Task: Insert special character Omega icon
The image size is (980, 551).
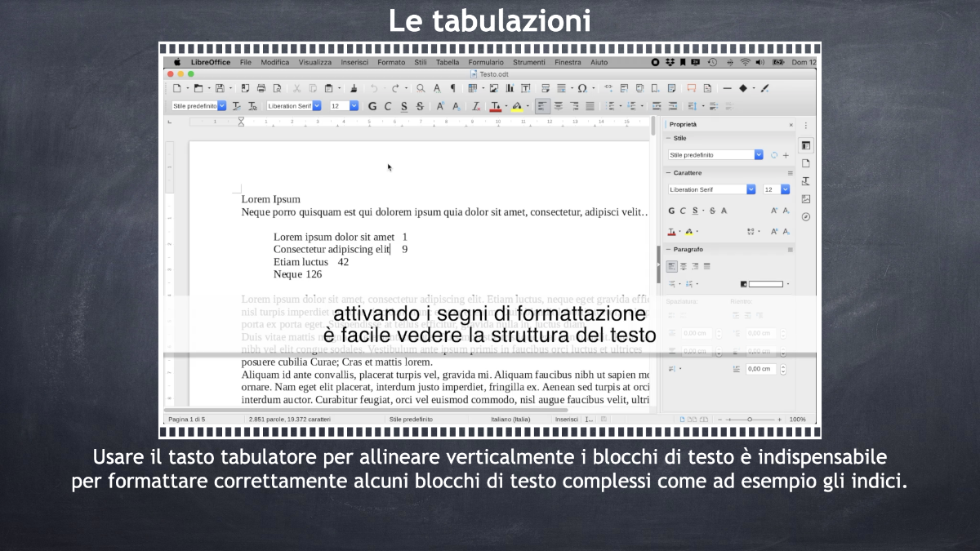Action: [x=582, y=88]
